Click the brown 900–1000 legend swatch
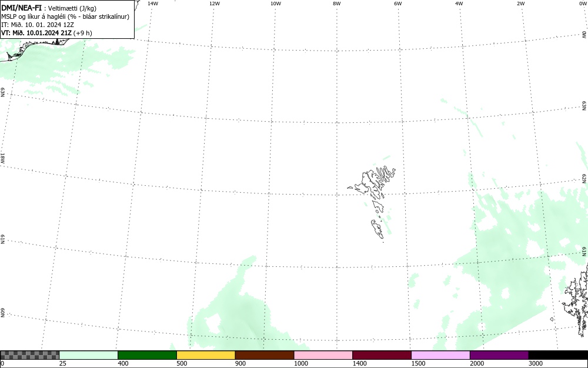 click(x=265, y=355)
